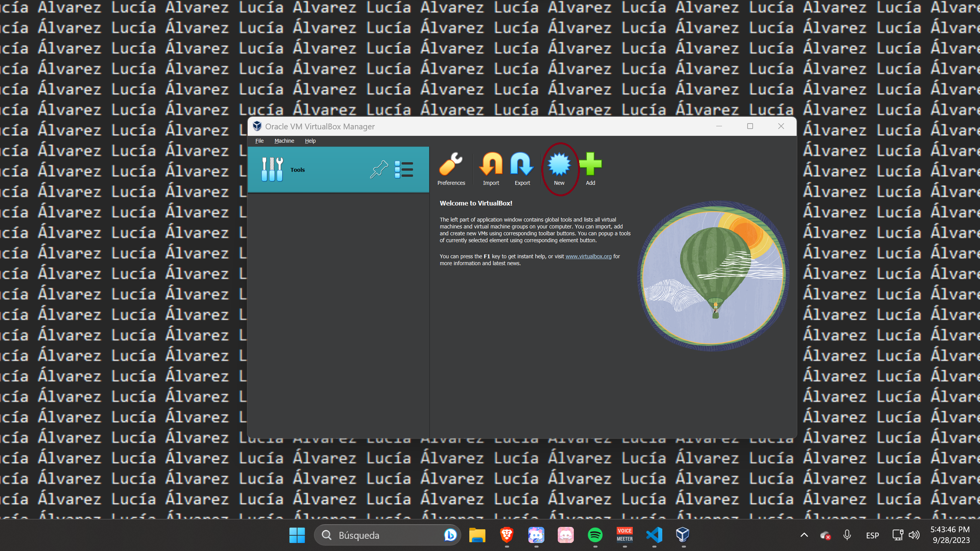Click the Windows Start button
Screen dimensions: 980x551
pos(297,535)
